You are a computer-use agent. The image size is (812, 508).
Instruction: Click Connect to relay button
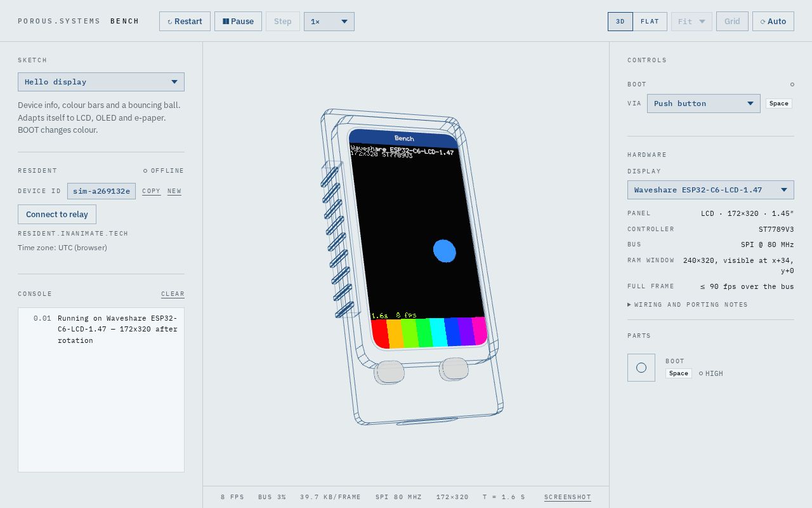(57, 215)
